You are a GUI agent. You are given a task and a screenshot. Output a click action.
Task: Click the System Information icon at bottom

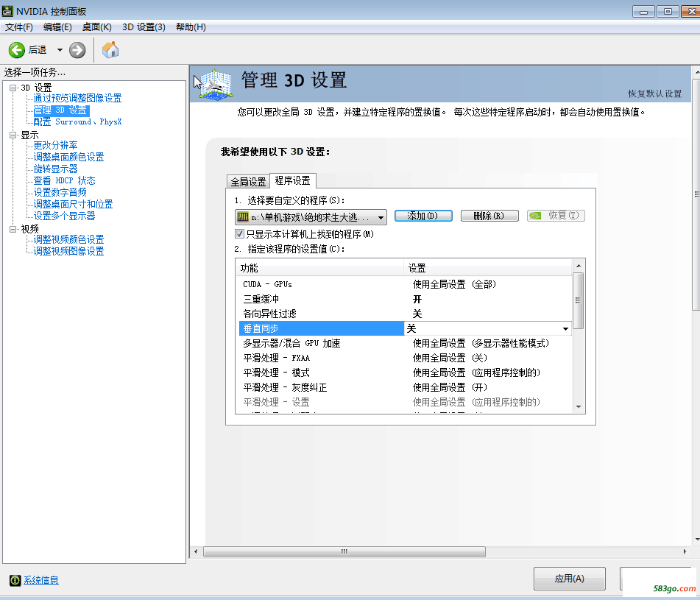[15, 580]
